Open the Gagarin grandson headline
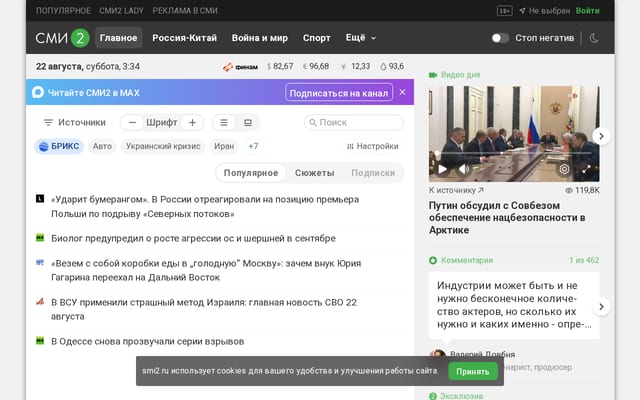Screen dimensions: 640x400 pyautogui.click(x=206, y=270)
